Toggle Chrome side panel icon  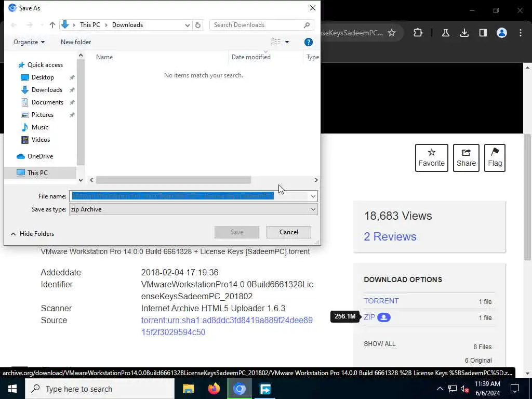point(483,33)
